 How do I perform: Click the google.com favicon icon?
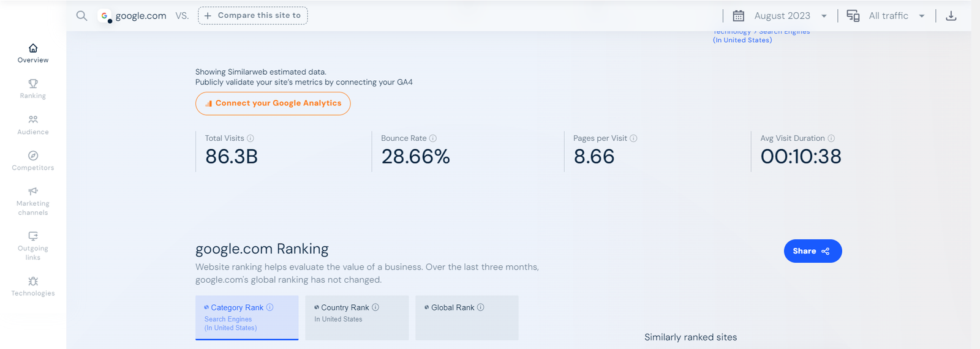[x=105, y=16]
